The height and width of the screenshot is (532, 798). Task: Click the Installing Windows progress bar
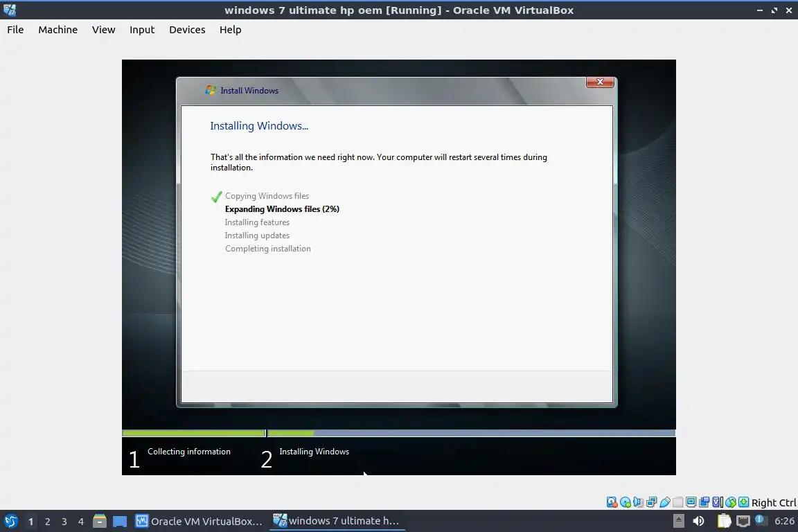(x=471, y=433)
